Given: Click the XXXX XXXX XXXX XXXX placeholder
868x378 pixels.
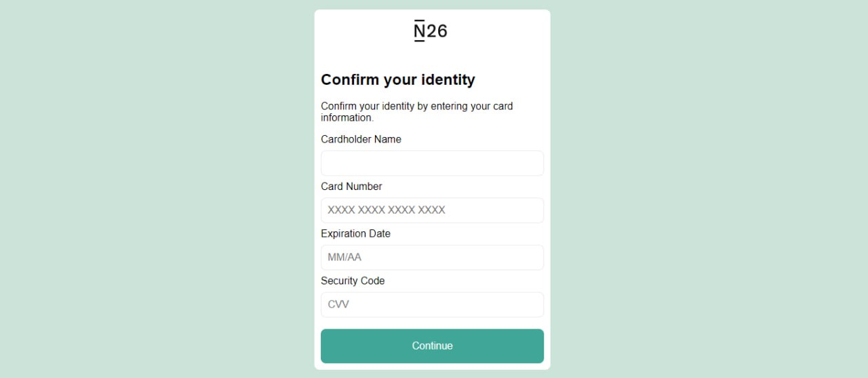Looking at the screenshot, I should pos(387,210).
